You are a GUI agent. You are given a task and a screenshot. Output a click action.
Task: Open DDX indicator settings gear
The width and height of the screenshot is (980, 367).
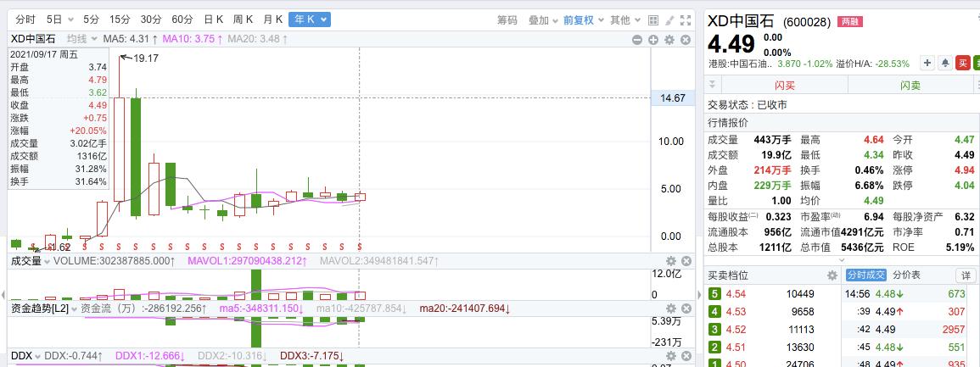tap(670, 356)
